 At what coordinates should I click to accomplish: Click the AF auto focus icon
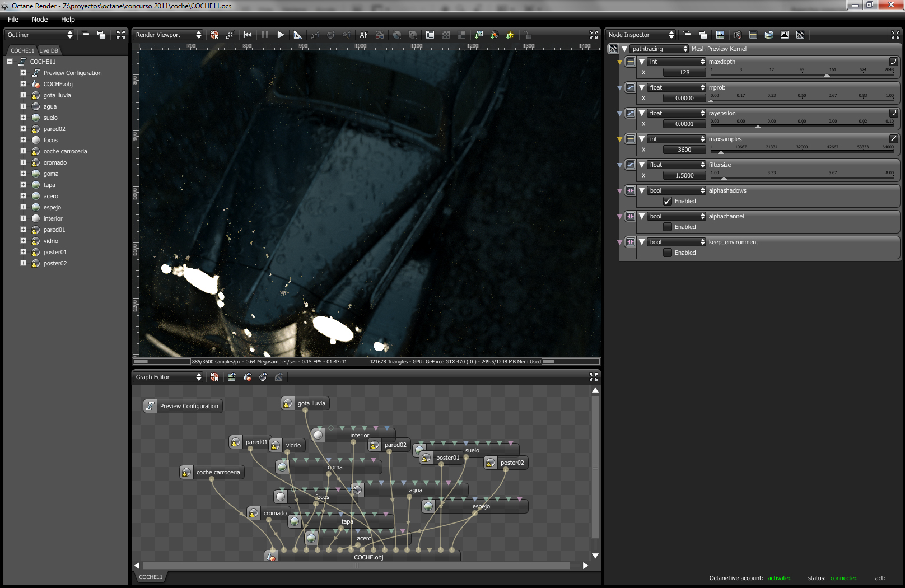[363, 35]
